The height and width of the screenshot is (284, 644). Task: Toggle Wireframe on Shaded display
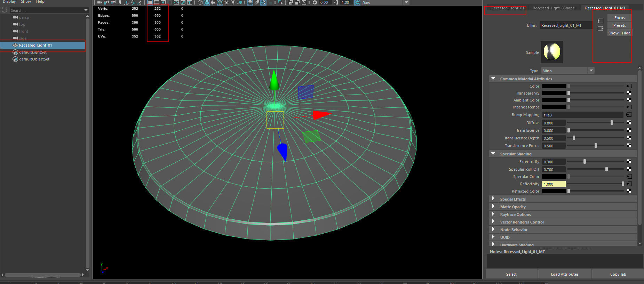coord(220,2)
